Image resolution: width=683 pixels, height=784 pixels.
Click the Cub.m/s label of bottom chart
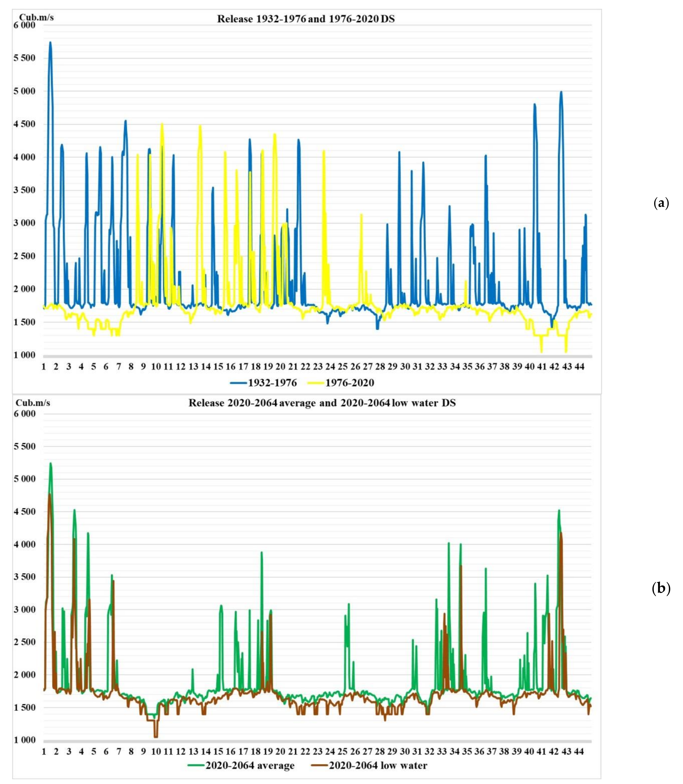tap(33, 403)
